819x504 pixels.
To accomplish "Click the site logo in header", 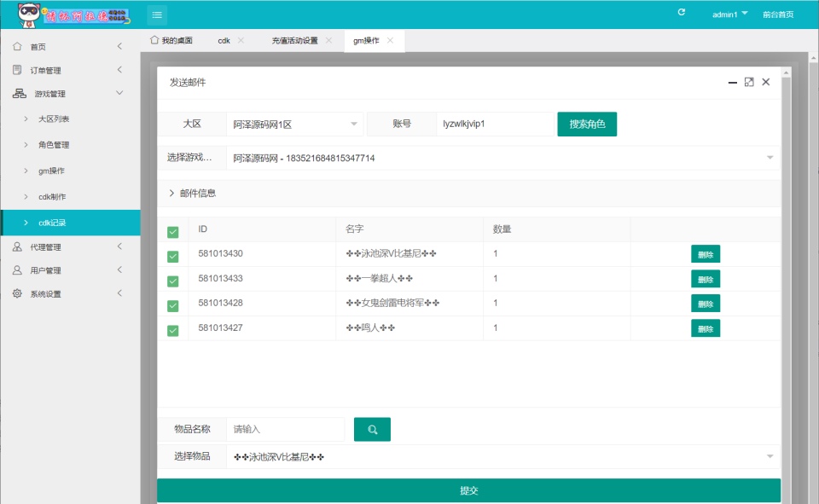I will click(x=73, y=14).
